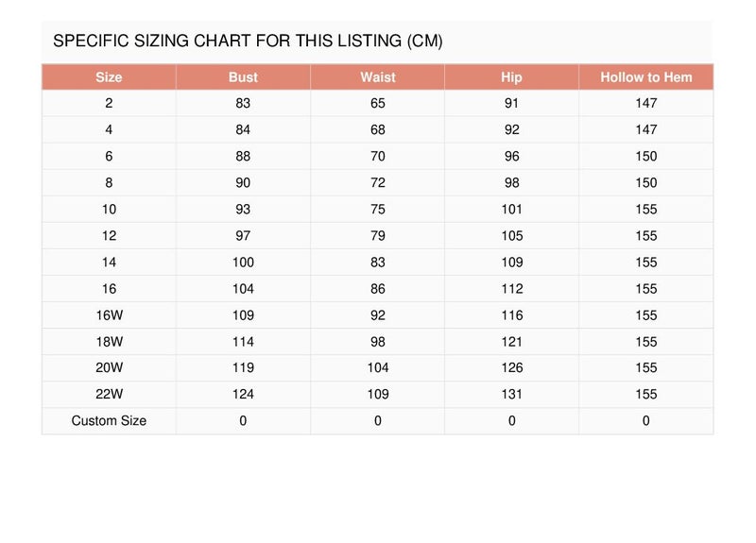This screenshot has height=543, width=756.
Task: Click hip value 96 for size 6
Action: coord(511,156)
